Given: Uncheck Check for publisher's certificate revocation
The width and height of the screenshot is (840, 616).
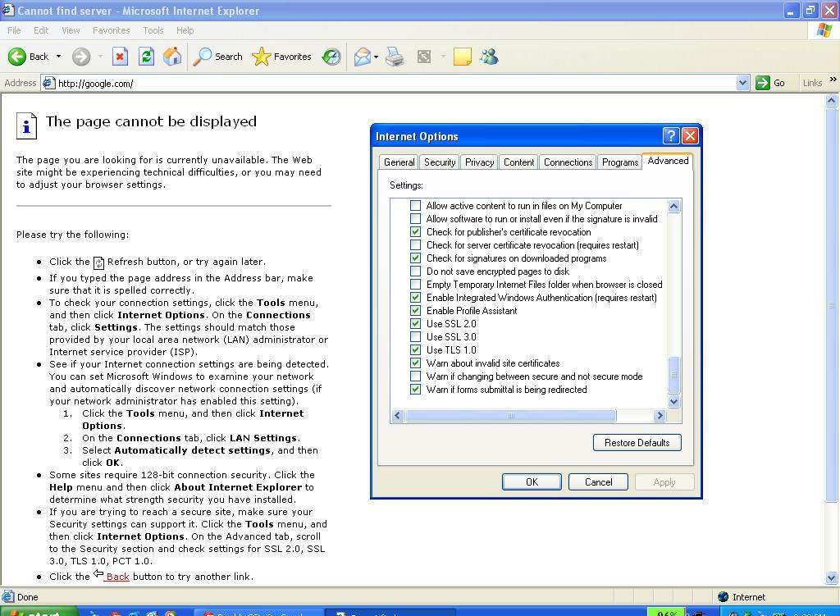Looking at the screenshot, I should [x=415, y=232].
